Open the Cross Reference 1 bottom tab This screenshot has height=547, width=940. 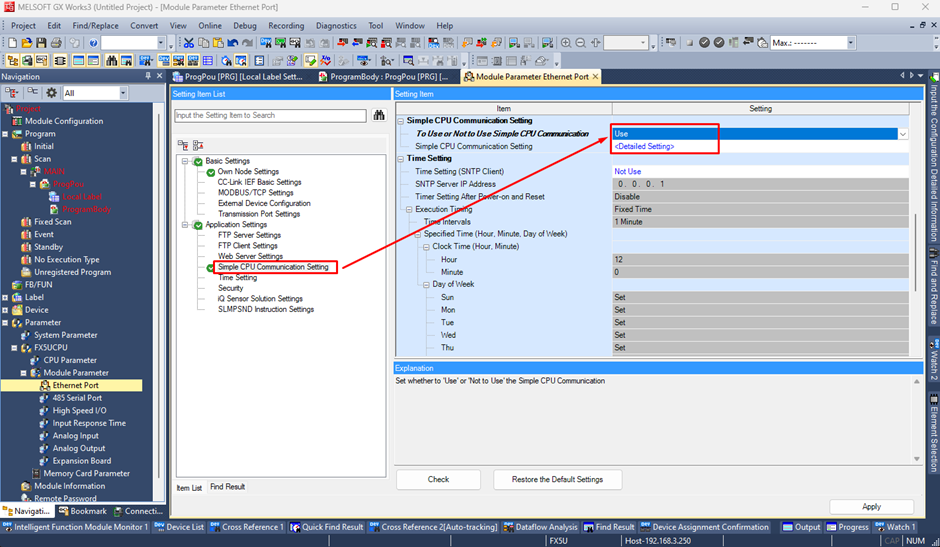pos(247,527)
